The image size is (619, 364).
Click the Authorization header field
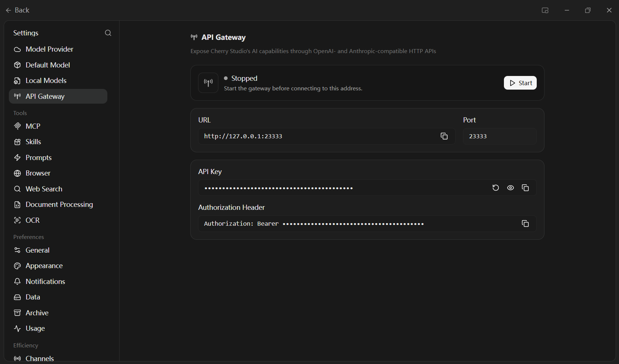[367, 223]
